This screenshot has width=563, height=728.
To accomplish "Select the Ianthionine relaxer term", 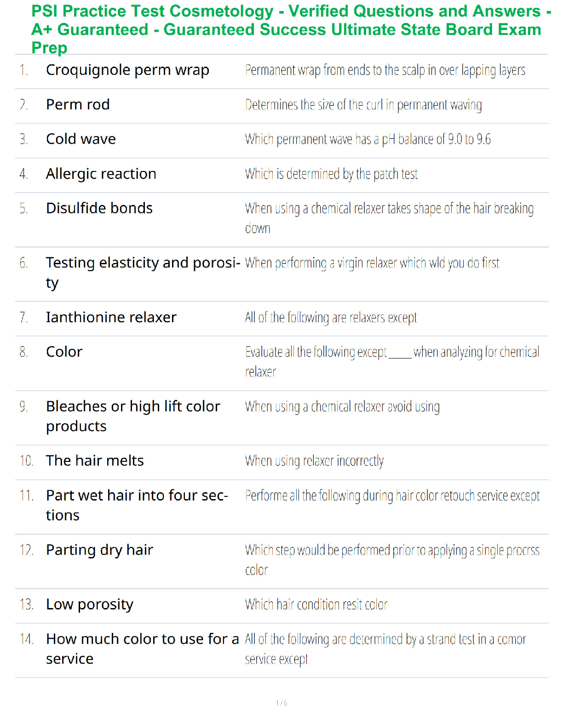I will coord(111,318).
